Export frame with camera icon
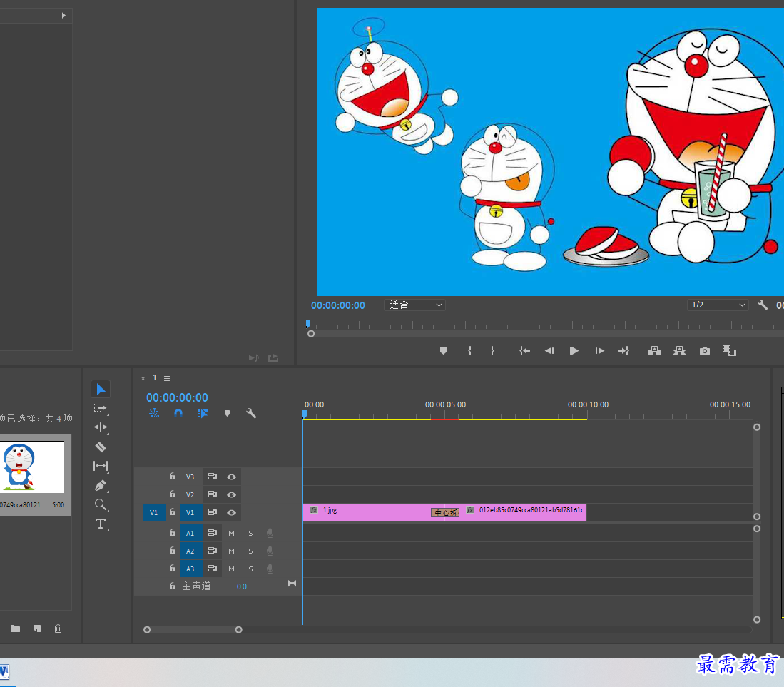This screenshot has width=784, height=687. click(705, 351)
